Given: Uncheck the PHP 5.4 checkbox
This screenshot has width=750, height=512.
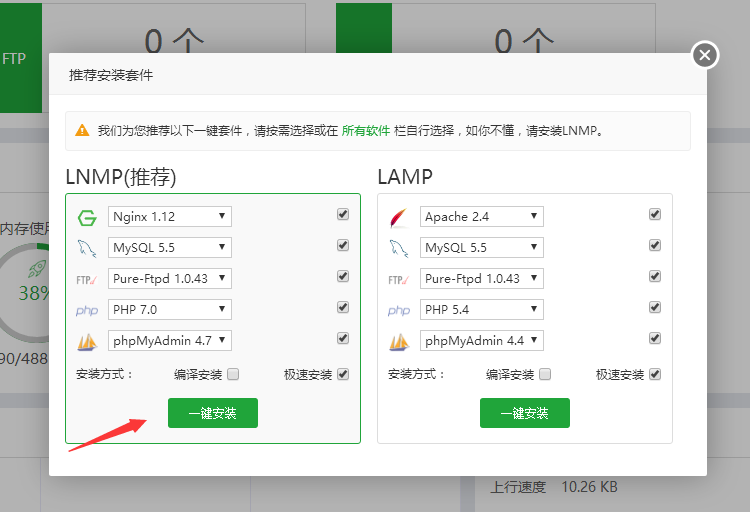Looking at the screenshot, I should pyautogui.click(x=655, y=307).
